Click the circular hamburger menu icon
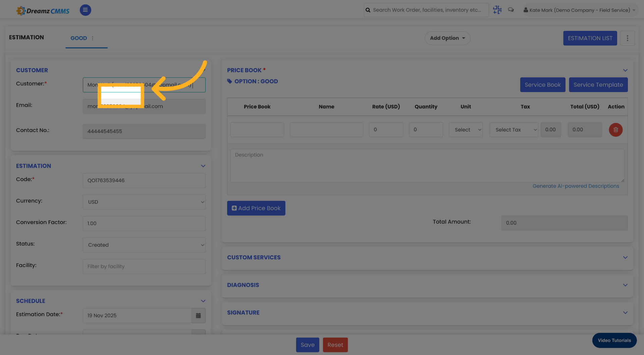 coord(85,10)
